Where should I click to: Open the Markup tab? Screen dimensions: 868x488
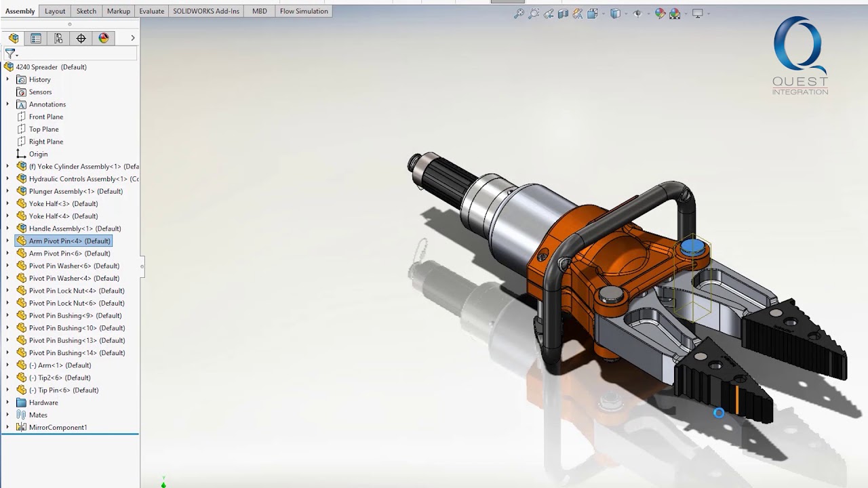tap(119, 11)
